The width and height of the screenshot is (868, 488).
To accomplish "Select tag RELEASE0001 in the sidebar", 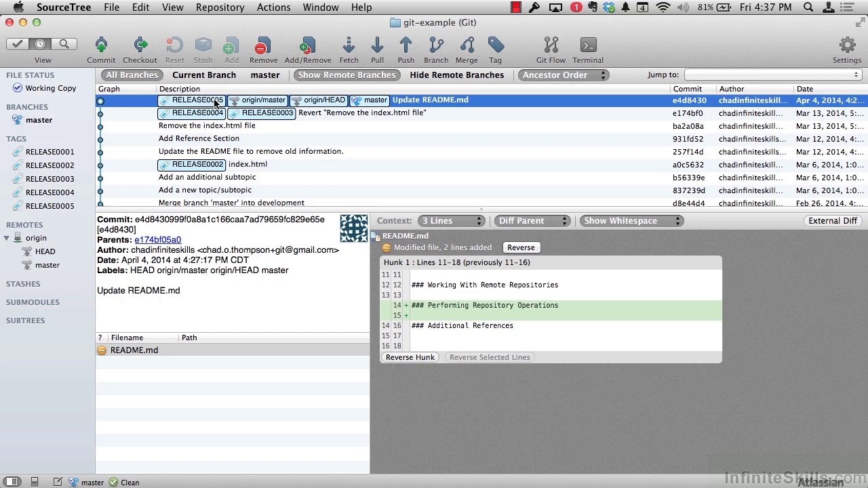I will pyautogui.click(x=50, y=152).
